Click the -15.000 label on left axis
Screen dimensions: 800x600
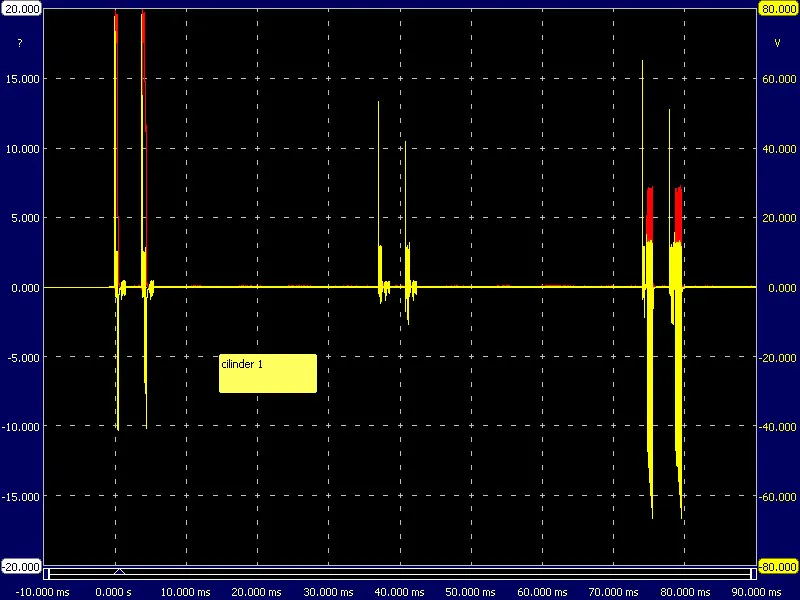click(21, 497)
